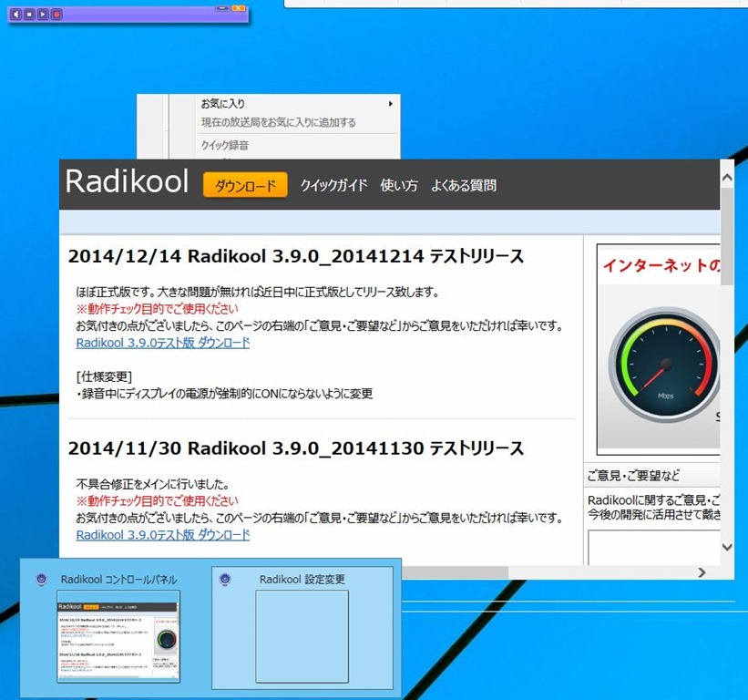Open the クイックガイド page
The width and height of the screenshot is (748, 700).
(334, 185)
